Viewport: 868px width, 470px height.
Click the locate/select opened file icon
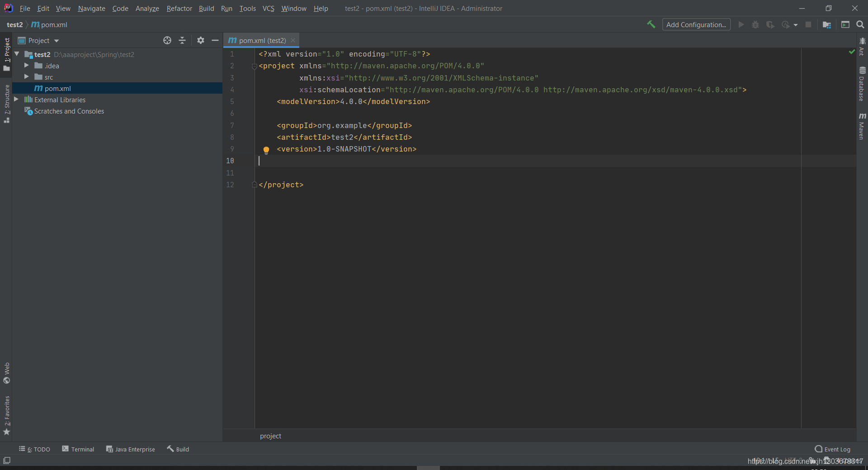coord(167,40)
